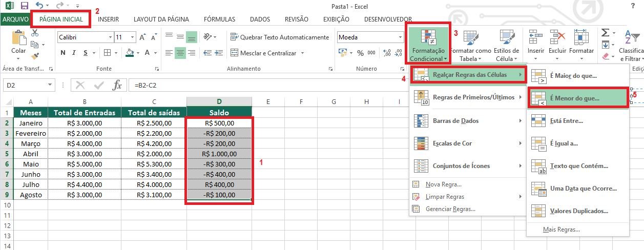644x250 pixels.
Task: Click the Insert Function fx icon
Action: (117, 85)
